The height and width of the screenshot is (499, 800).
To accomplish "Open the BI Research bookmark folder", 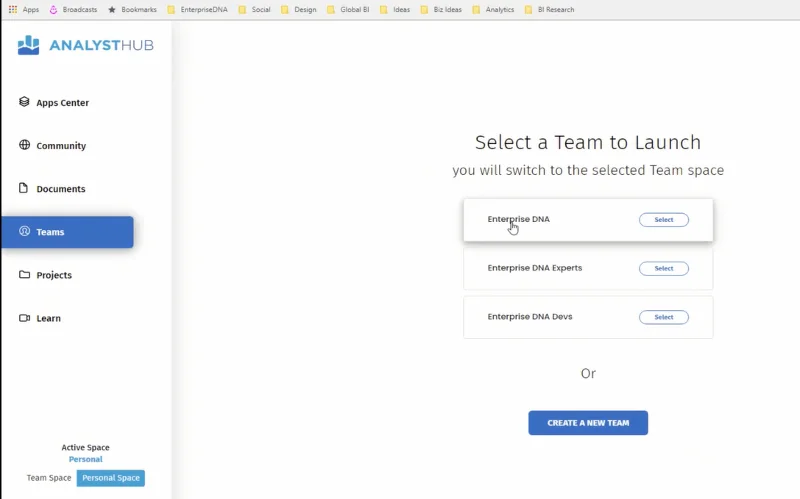I will point(549,9).
